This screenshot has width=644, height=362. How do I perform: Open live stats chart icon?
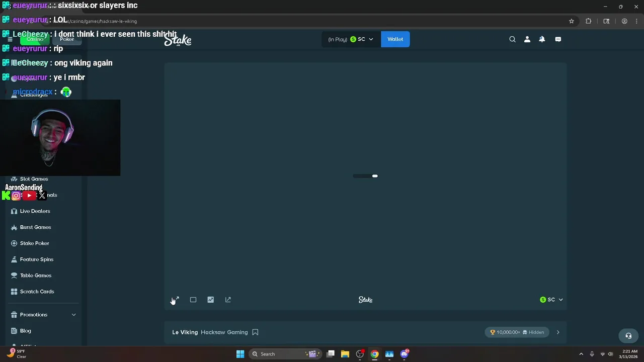pyautogui.click(x=211, y=300)
